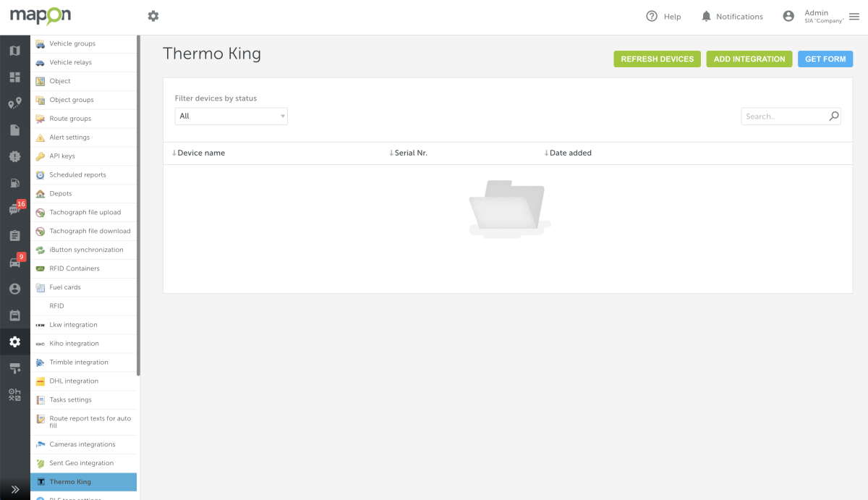This screenshot has width=868, height=500.
Task: Click the Add Integration button
Action: point(749,59)
